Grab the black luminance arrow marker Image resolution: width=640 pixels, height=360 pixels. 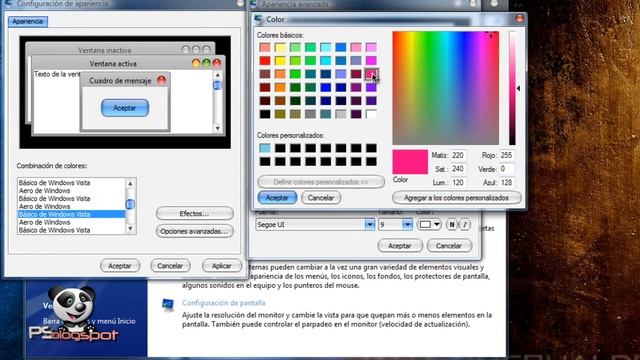click(x=518, y=88)
